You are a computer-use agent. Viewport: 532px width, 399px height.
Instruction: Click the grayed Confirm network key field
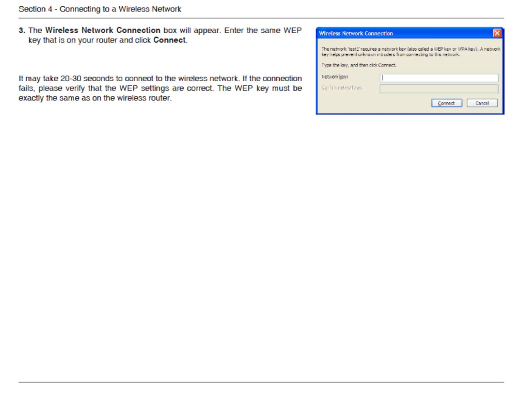(439, 89)
